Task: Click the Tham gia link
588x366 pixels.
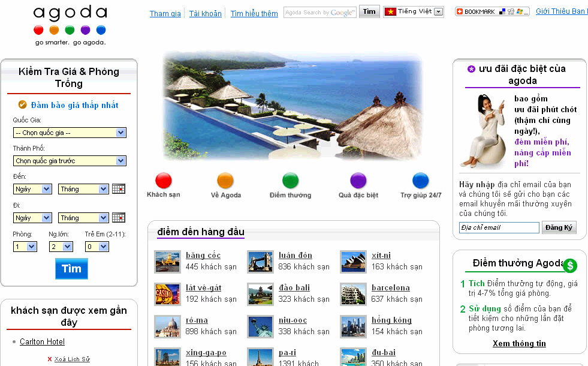Action: 165,14
